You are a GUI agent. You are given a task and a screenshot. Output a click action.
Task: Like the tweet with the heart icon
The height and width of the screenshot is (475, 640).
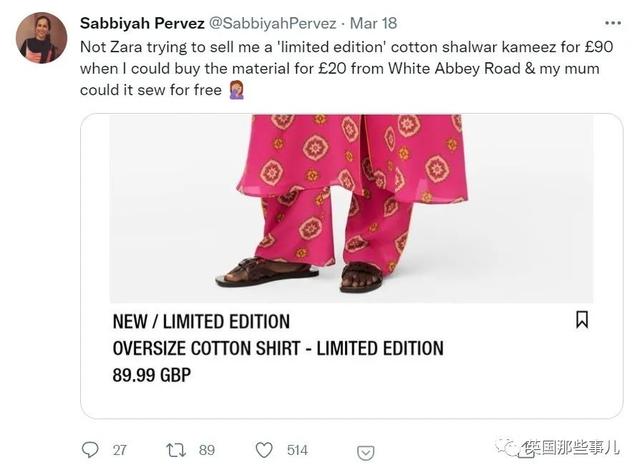[x=264, y=450]
